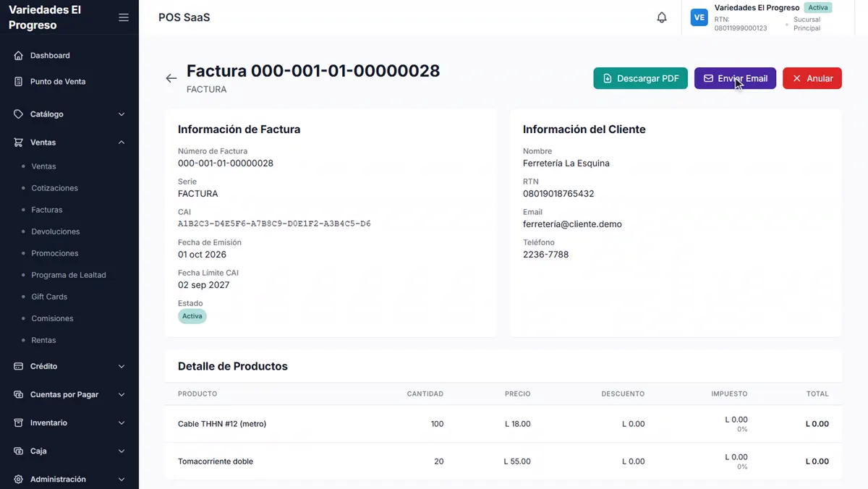This screenshot has height=489, width=868.
Task: Collapse the Ventas section chevron
Action: tap(122, 143)
